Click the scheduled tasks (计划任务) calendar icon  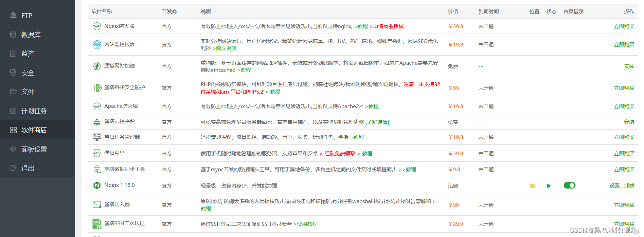(x=13, y=111)
